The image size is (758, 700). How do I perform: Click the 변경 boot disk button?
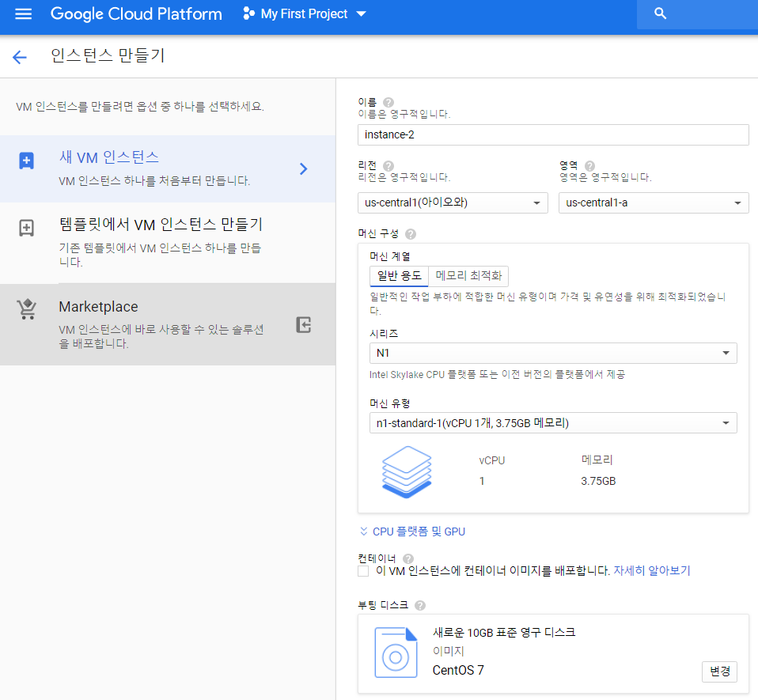click(719, 672)
